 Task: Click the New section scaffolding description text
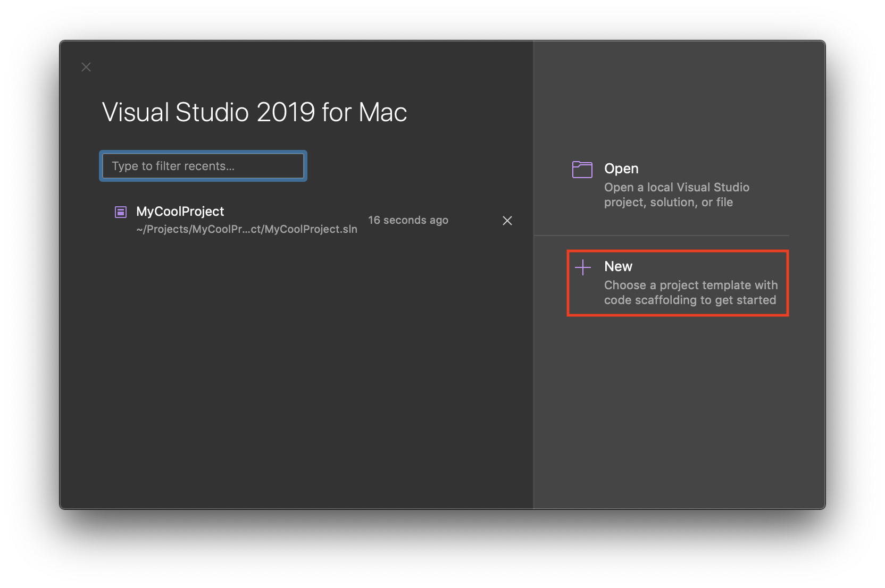point(690,292)
